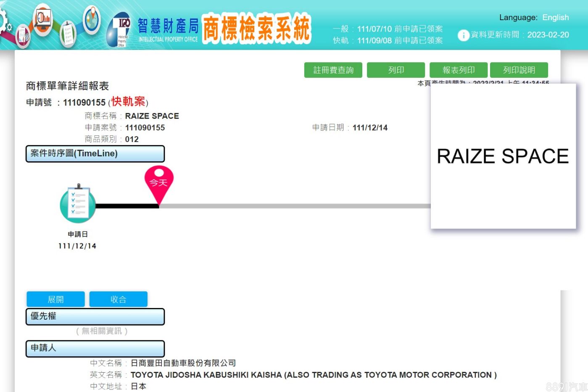This screenshot has height=392, width=588.
Task: Select the 商品類別 value 012
Action: point(132,139)
